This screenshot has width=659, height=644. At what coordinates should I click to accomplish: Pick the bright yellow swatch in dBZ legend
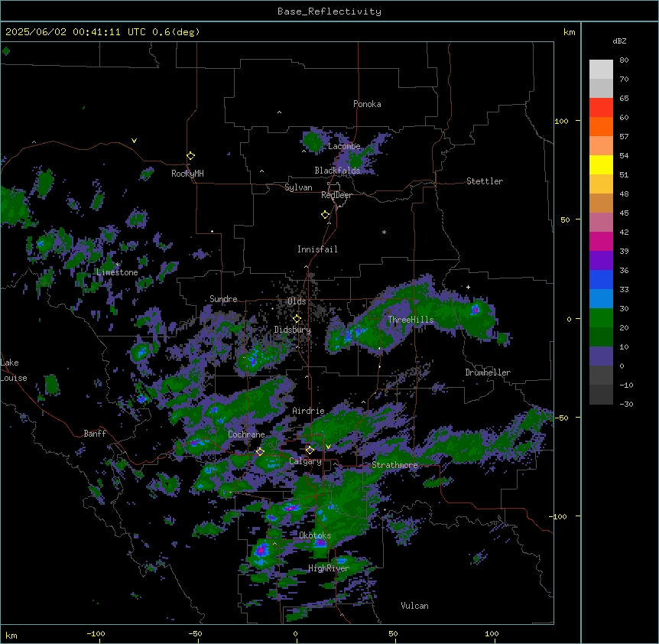point(601,164)
